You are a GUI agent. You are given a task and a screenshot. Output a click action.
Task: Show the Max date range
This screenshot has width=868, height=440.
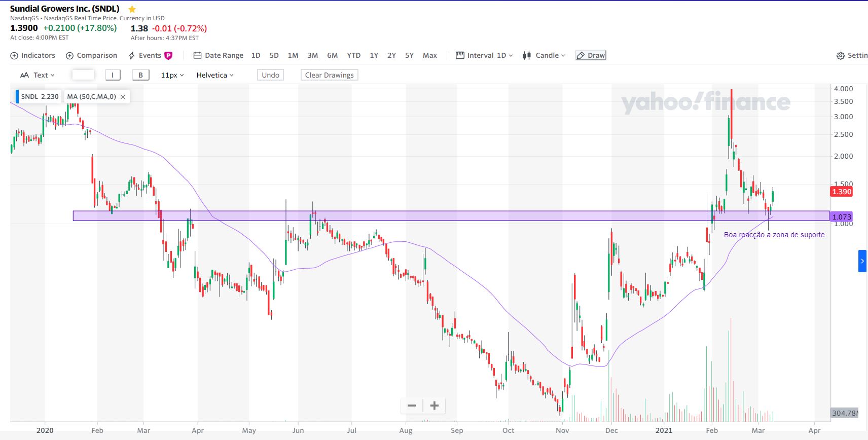click(430, 55)
